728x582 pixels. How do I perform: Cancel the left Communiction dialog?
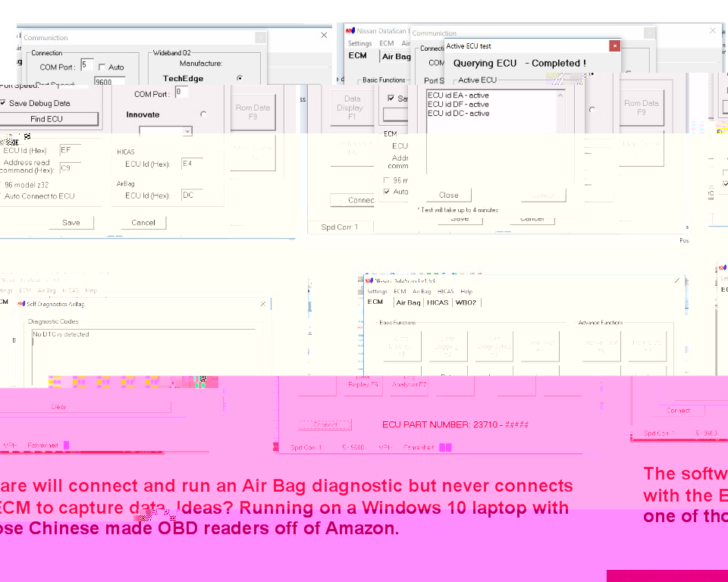[x=143, y=223]
